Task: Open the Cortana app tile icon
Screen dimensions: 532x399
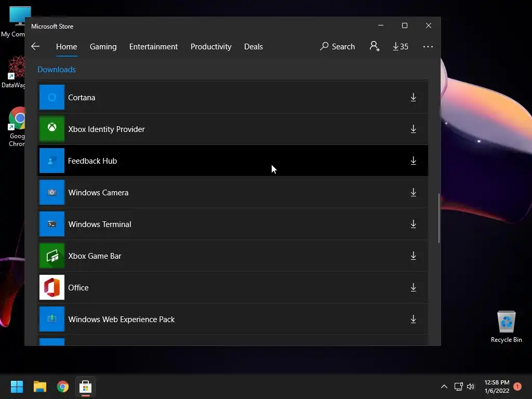Action: (x=52, y=97)
